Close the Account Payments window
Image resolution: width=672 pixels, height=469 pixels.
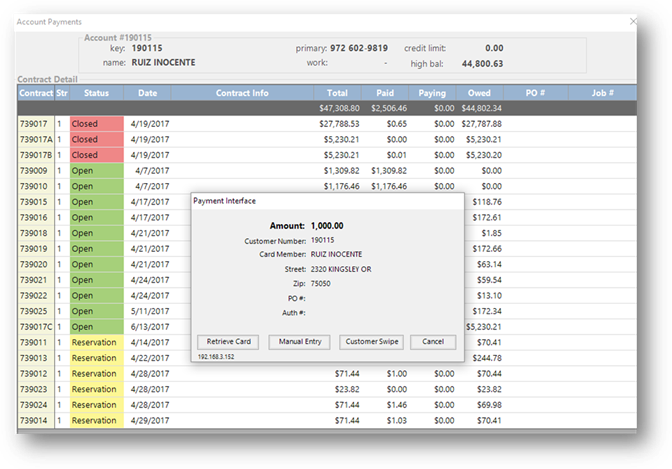(x=634, y=19)
